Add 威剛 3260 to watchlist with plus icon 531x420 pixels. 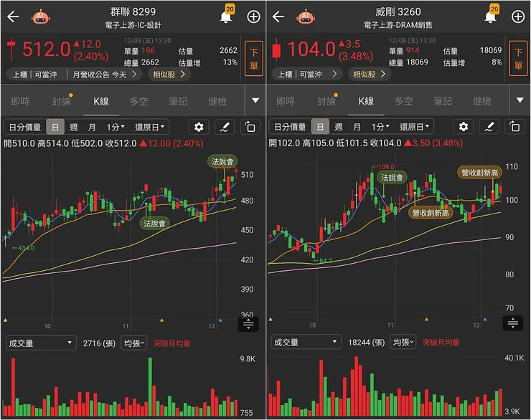[x=518, y=16]
